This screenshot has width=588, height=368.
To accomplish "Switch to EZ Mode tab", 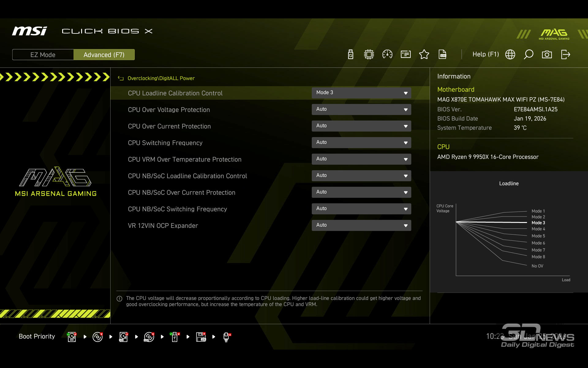I will tap(43, 55).
